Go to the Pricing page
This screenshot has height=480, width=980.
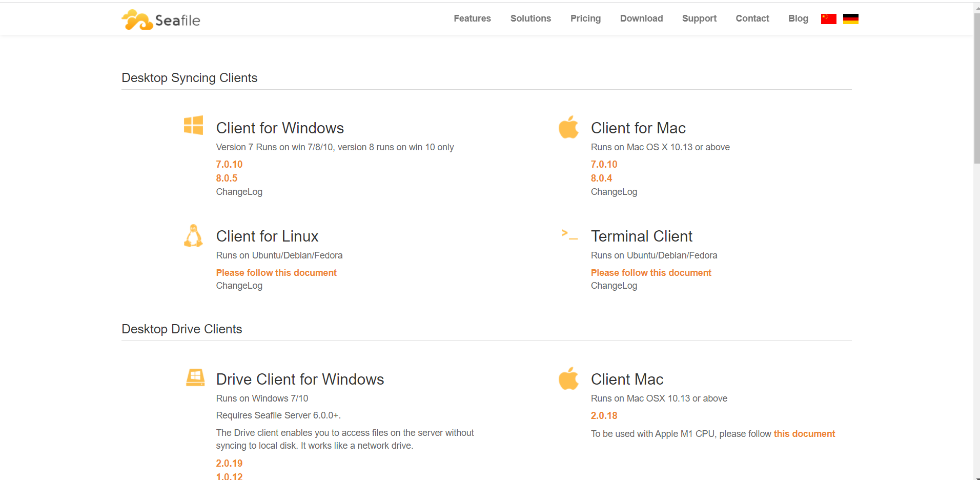tap(585, 18)
